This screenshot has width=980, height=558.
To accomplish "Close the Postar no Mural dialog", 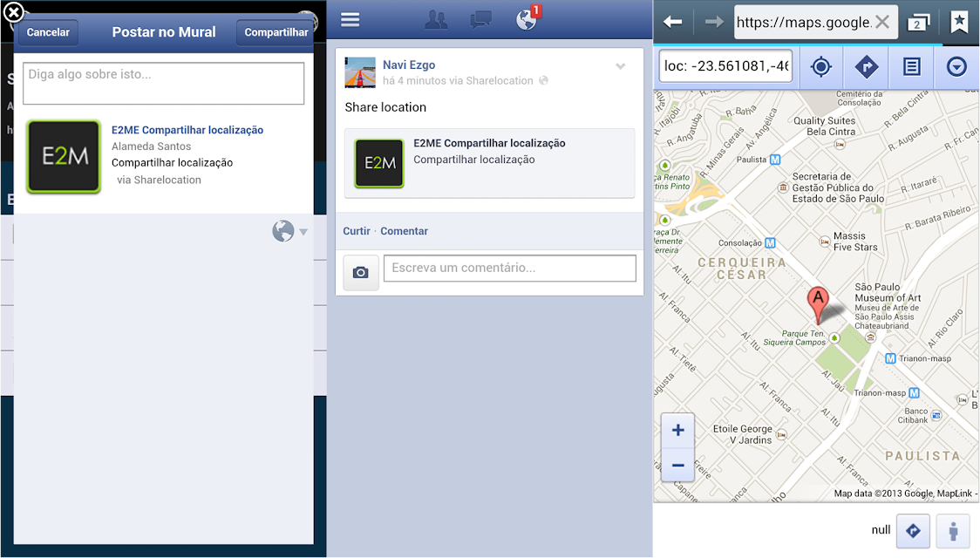I will click(x=13, y=12).
